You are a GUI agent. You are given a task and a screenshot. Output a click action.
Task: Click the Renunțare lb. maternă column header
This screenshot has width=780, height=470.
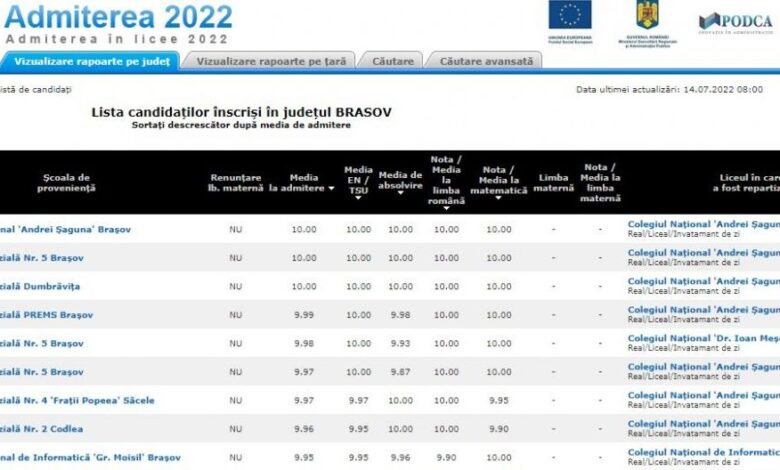pyautogui.click(x=235, y=183)
